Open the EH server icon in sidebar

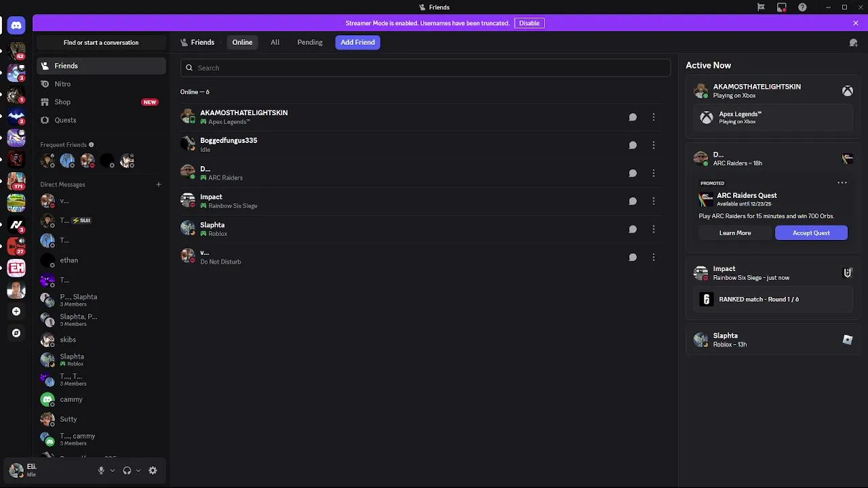[16, 268]
